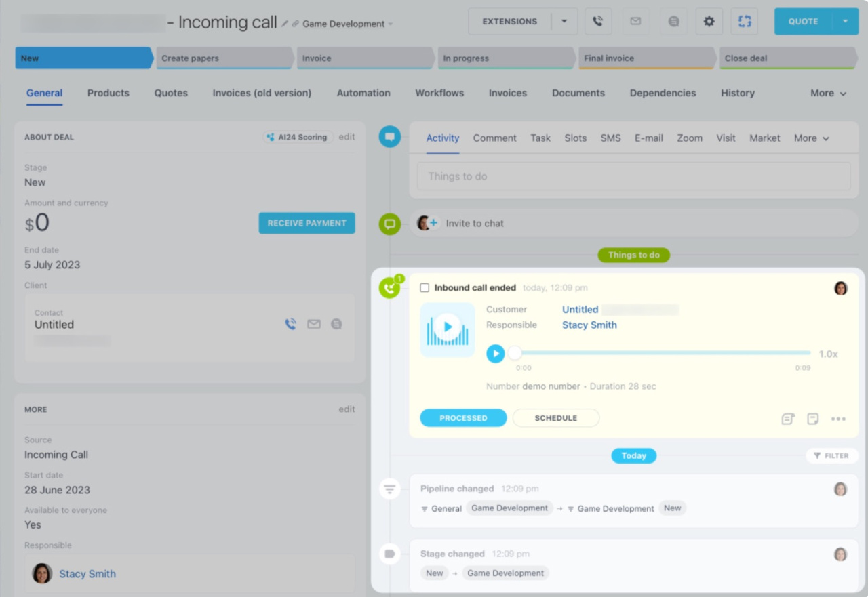Change the 1.0x playback speed

828,354
